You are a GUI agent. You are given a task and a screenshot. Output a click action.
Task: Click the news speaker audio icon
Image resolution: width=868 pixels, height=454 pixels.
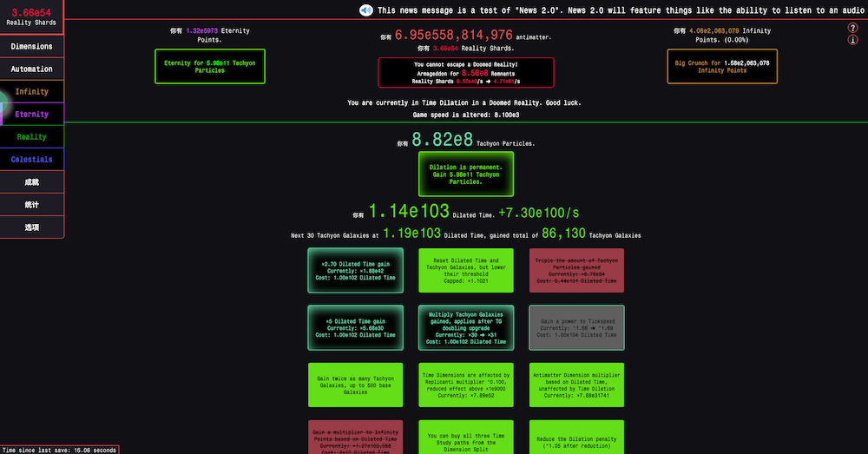coord(365,10)
